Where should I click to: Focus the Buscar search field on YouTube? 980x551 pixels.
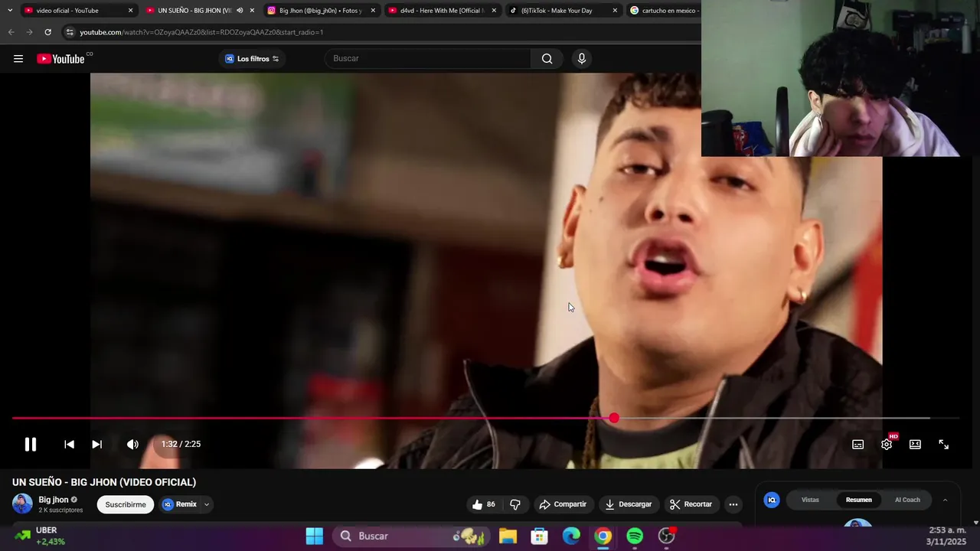[428, 59]
